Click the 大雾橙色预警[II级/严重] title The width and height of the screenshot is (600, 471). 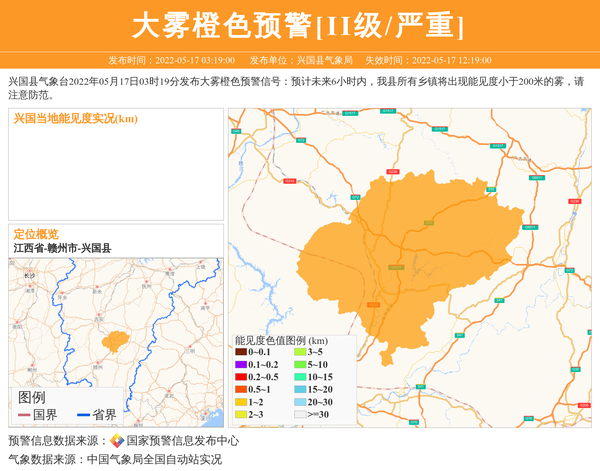click(x=298, y=25)
